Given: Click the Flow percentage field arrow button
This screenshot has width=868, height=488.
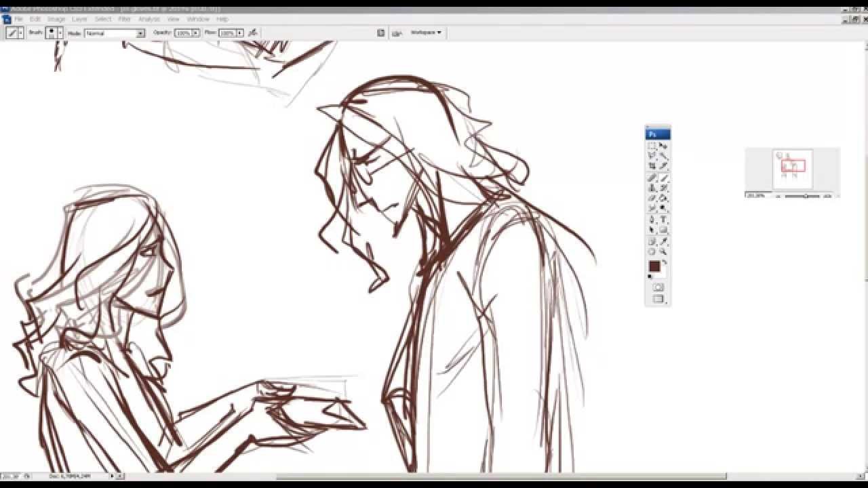Looking at the screenshot, I should (x=238, y=32).
